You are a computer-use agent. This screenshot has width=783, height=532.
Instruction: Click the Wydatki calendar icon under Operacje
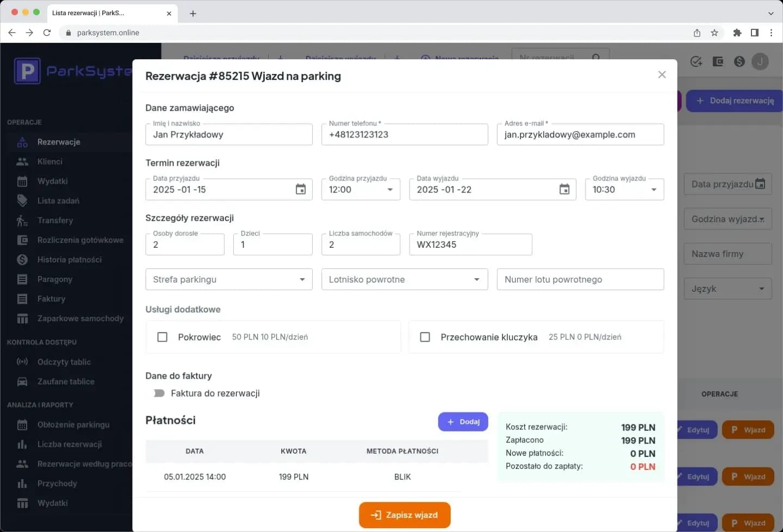[22, 181]
